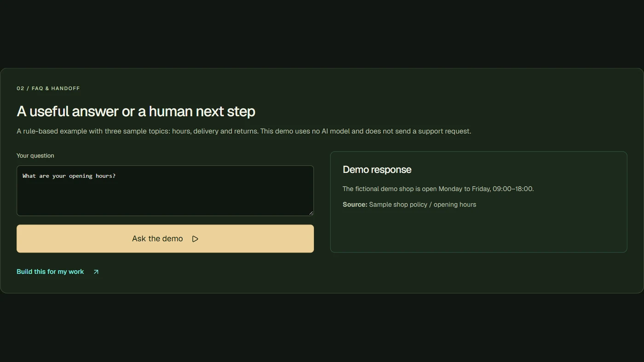Click the A useful answer or a human next step heading
Image resolution: width=644 pixels, height=362 pixels.
[136, 111]
